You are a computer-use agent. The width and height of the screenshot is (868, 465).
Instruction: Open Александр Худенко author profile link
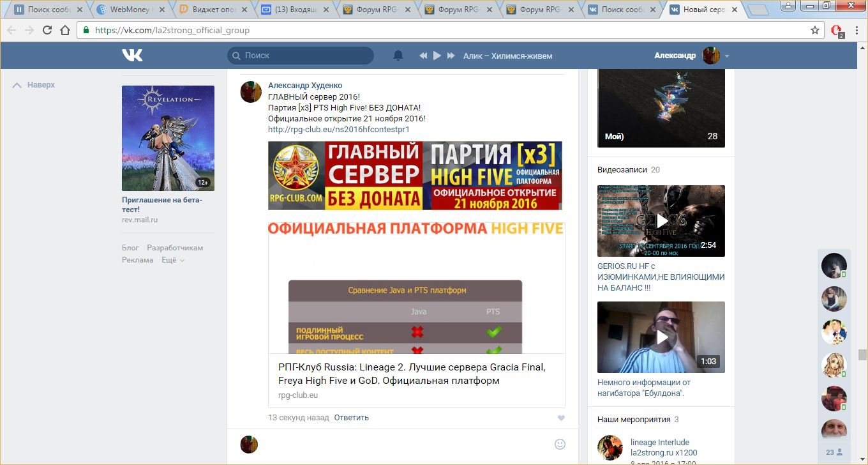pyautogui.click(x=305, y=86)
